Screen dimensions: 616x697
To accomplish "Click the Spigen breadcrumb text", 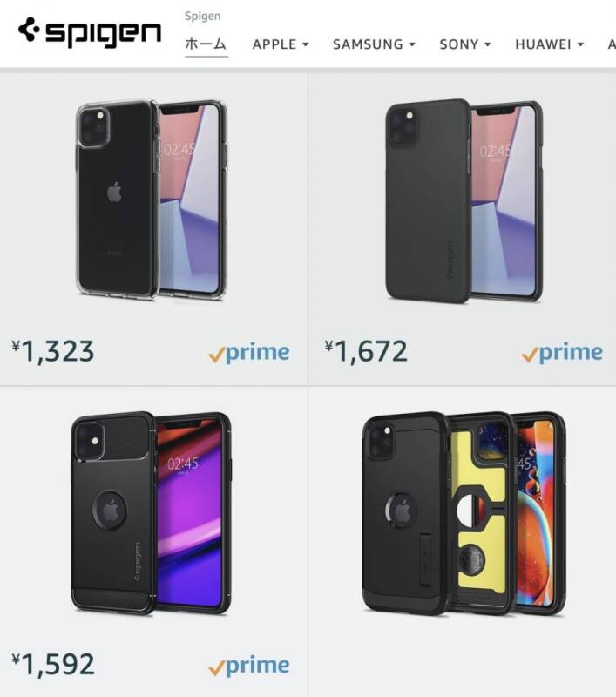I will (203, 16).
